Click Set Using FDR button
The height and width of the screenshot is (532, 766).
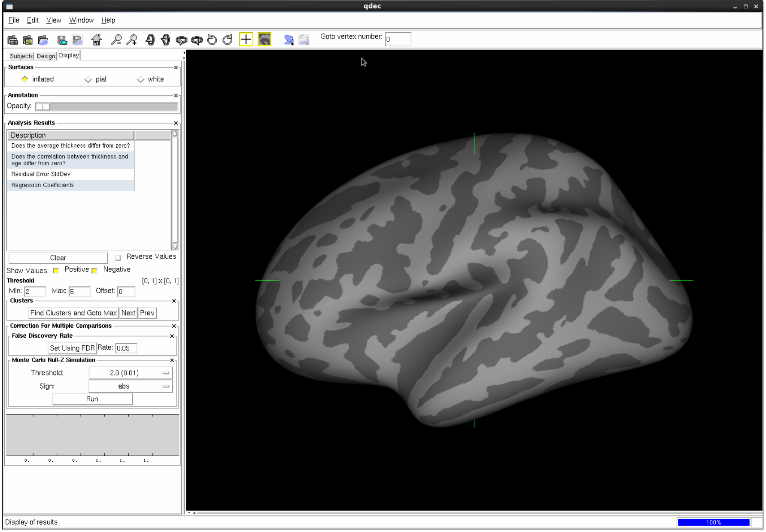coord(72,348)
